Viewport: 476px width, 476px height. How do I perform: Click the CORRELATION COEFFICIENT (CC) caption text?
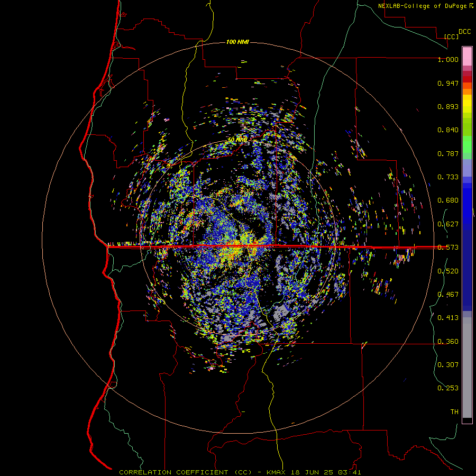point(186,472)
